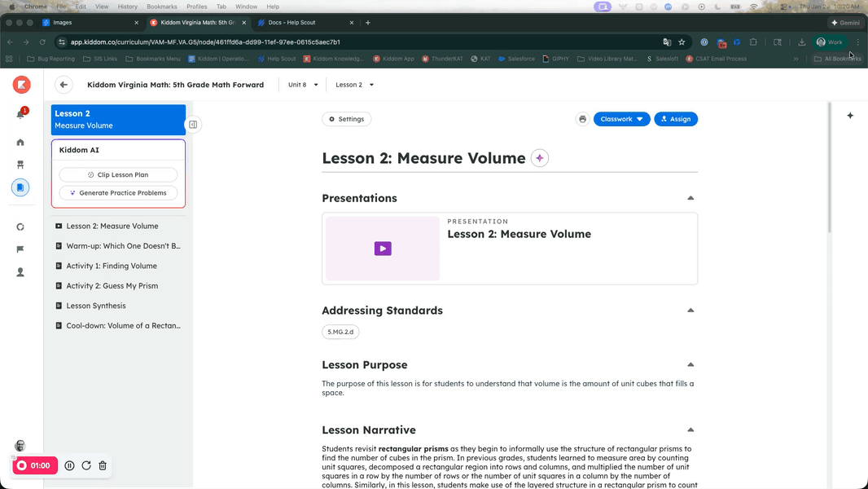Click the translate icon in address bar
Screen dimensions: 868x489
tap(667, 42)
